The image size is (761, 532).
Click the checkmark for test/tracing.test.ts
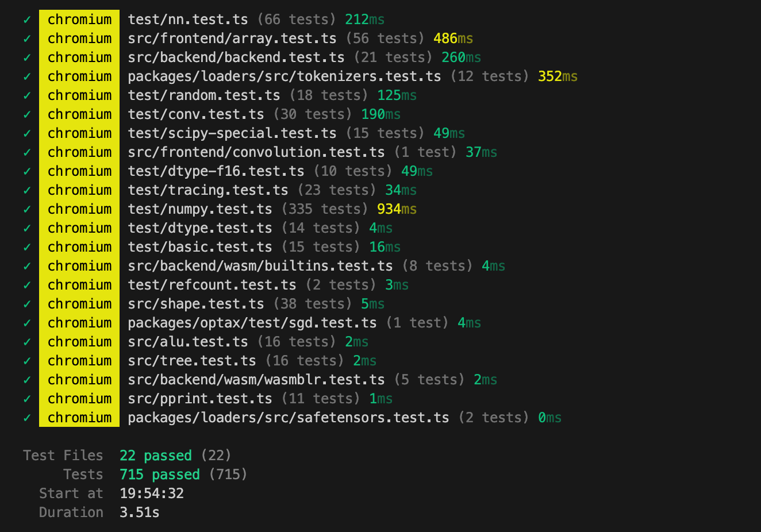(27, 190)
